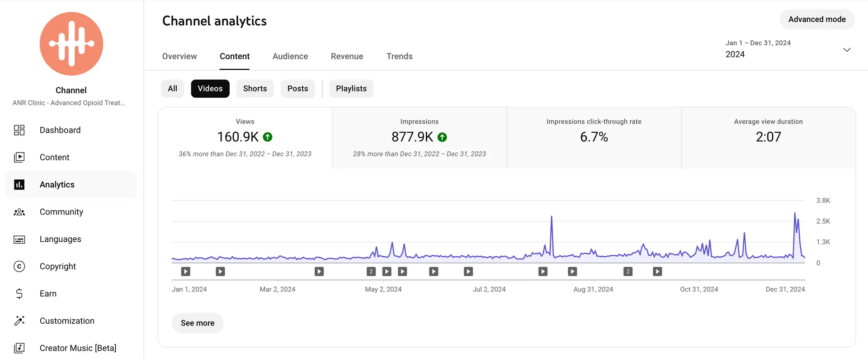Click the Advanced mode button
Image resolution: width=868 pixels, height=359 pixels.
[816, 19]
